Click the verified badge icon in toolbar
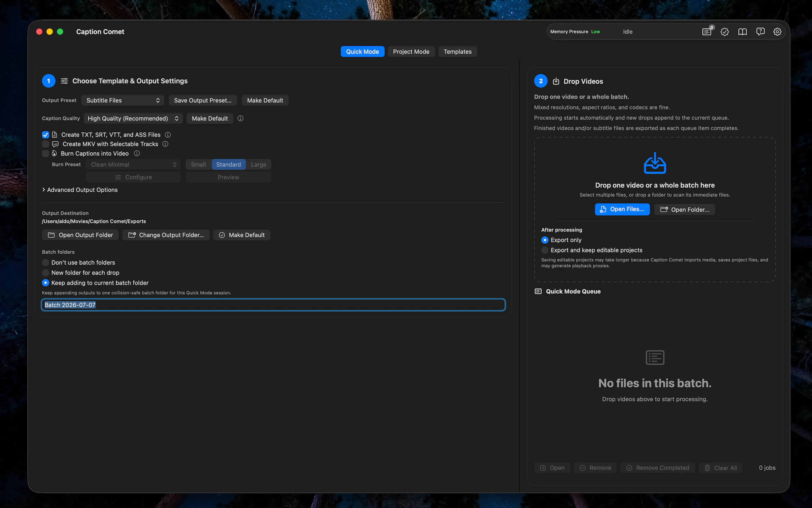The image size is (812, 508). (x=724, y=32)
